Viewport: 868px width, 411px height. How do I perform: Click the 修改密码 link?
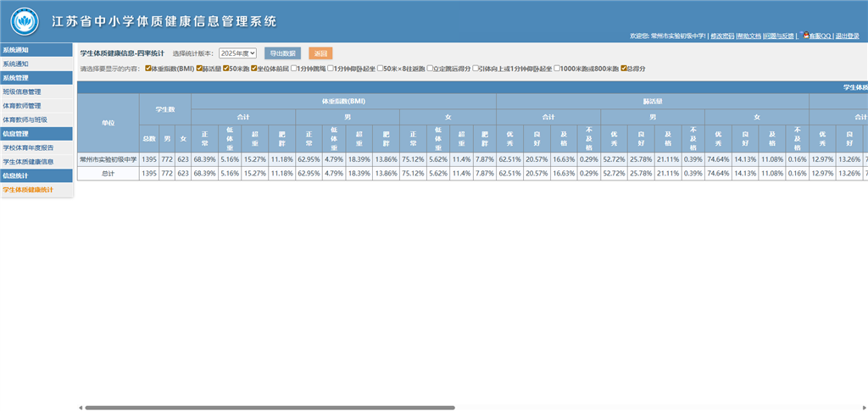point(722,36)
